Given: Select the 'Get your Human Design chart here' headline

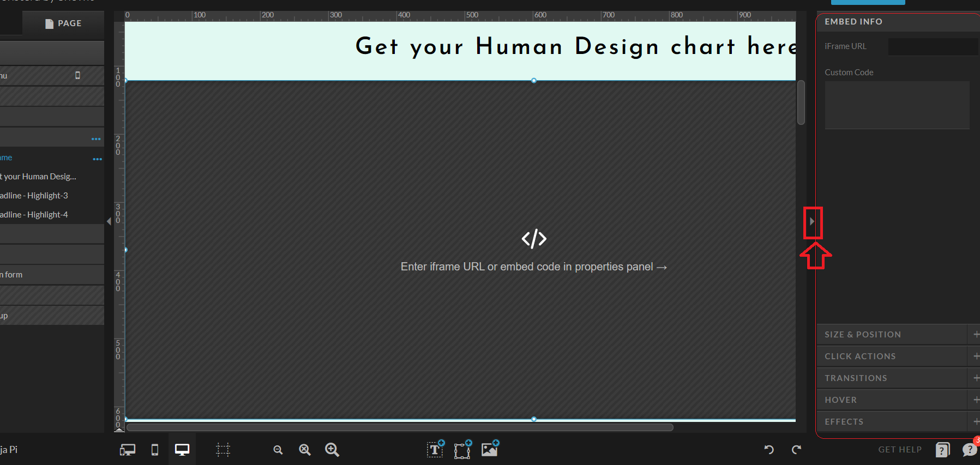Looking at the screenshot, I should (576, 46).
